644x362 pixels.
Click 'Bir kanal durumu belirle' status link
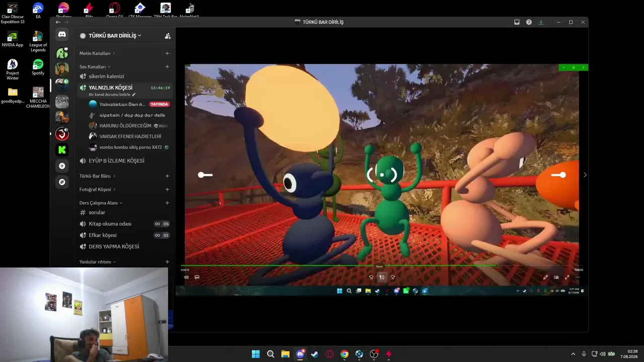click(x=110, y=95)
